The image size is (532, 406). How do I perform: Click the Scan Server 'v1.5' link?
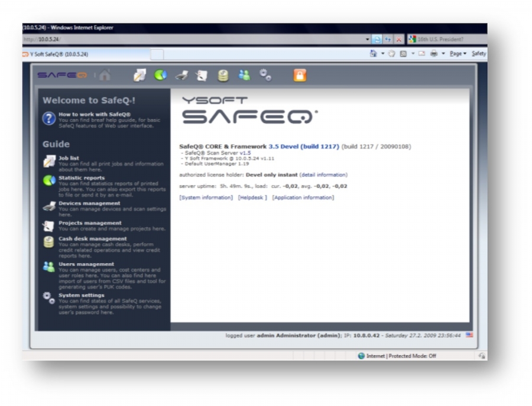point(245,153)
